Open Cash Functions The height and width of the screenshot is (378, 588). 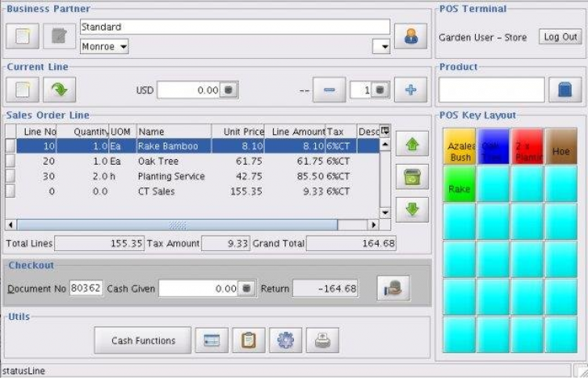coord(143,340)
